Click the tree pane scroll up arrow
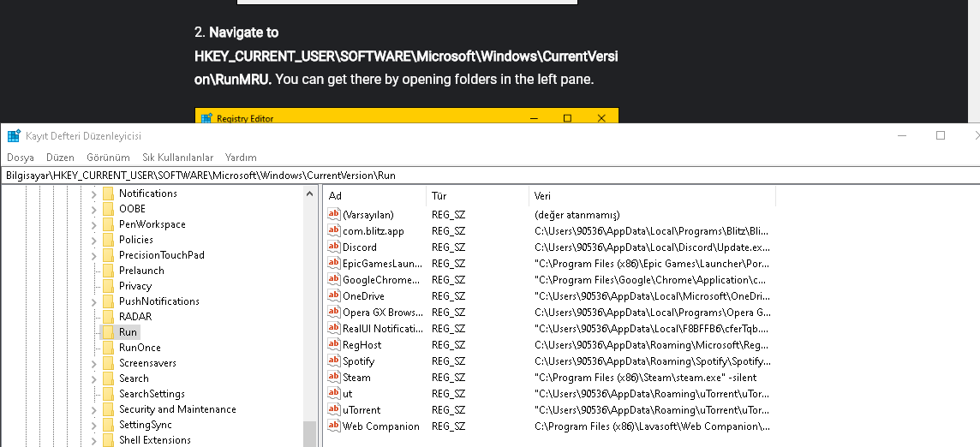 (309, 194)
